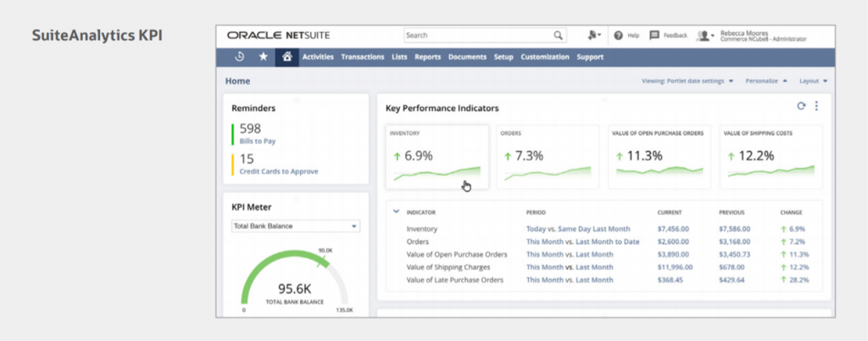Click period link for Value of Open Purchase Orders
868x341 pixels.
coord(570,254)
